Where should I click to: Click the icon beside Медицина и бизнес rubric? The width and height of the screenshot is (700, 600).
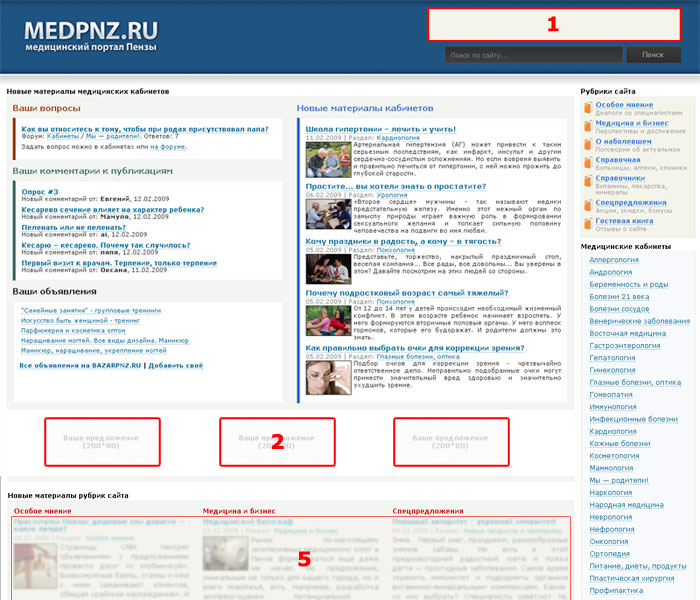pos(588,126)
